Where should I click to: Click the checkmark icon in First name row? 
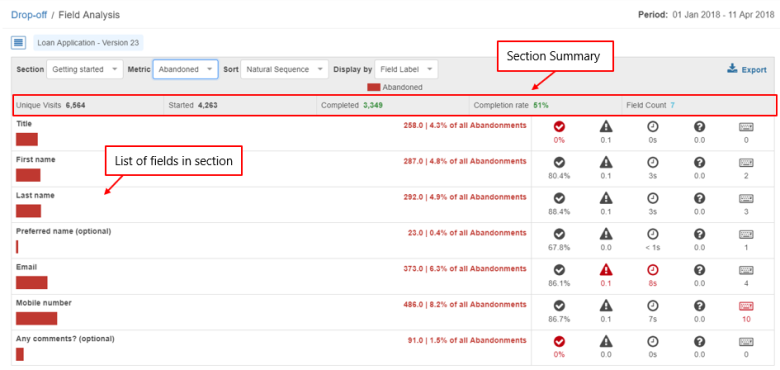559,162
